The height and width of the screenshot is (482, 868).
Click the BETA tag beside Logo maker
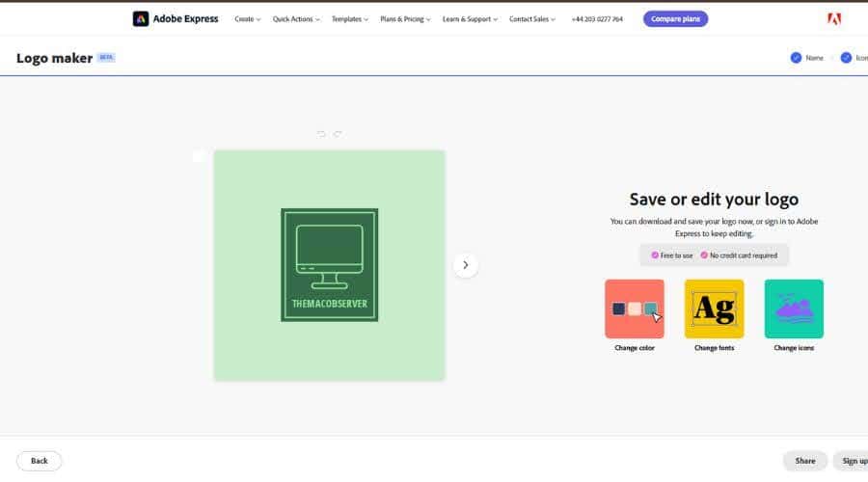[106, 57]
